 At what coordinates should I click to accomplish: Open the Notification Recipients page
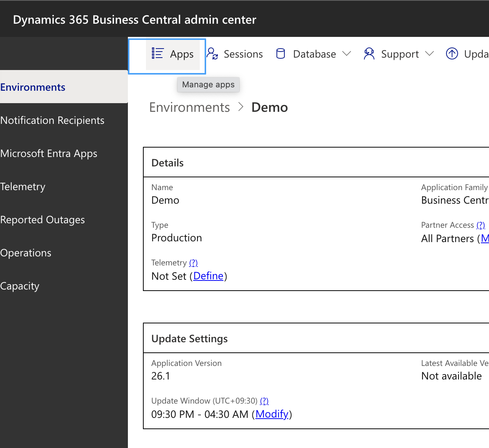pos(52,120)
